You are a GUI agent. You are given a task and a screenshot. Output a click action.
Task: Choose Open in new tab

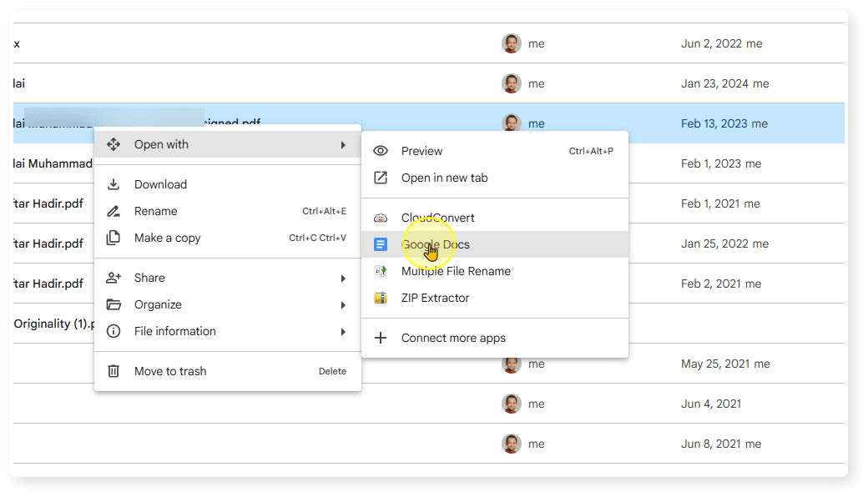(495, 178)
